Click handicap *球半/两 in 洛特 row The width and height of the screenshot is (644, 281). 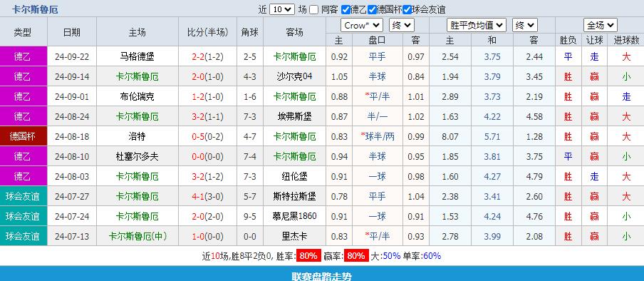point(377,137)
